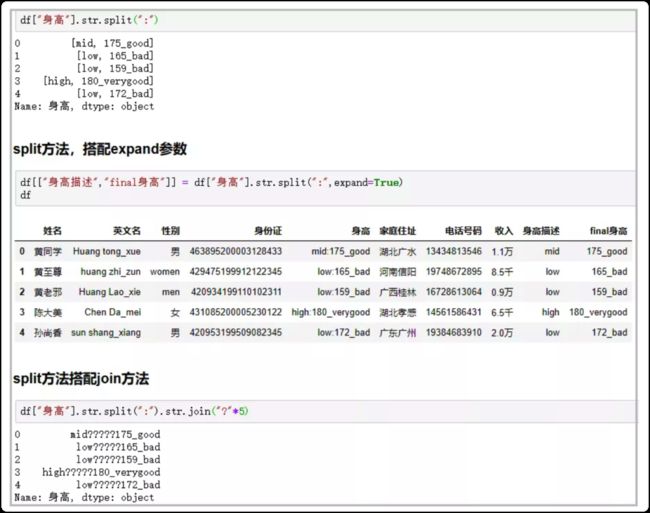Select cell "Huang Lao_xie"
Viewport: 650px width, 513px height.
point(109,292)
